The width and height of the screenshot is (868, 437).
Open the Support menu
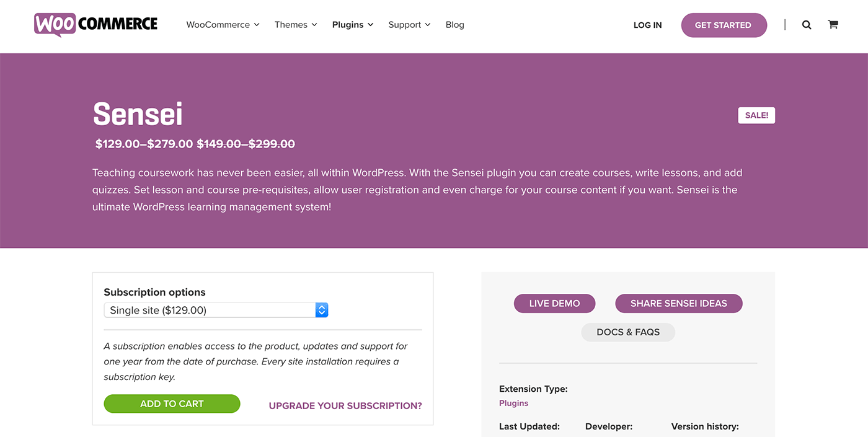pos(409,25)
